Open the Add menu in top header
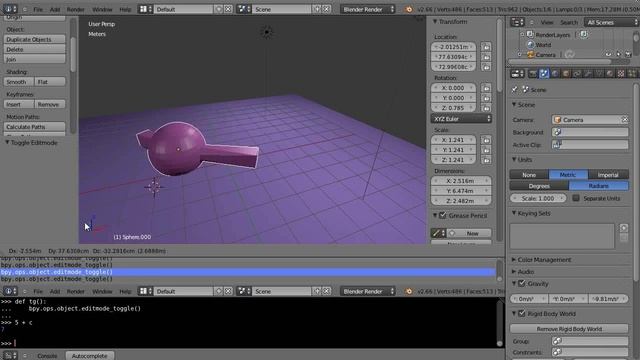Viewport: 640px width, 360px height. 55,9
